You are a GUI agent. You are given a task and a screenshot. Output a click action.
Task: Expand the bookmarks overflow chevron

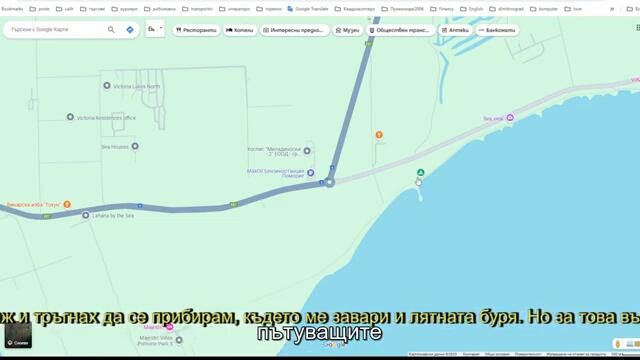coord(612,9)
